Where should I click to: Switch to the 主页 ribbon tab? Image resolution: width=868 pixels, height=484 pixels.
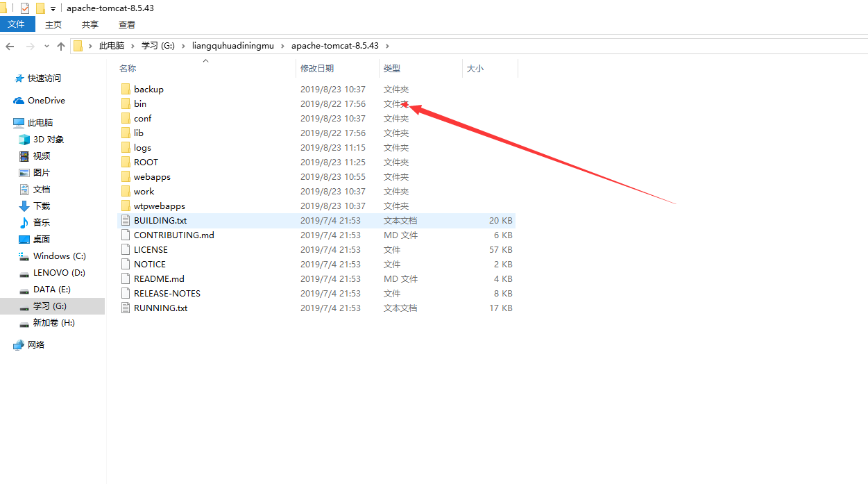(x=53, y=24)
